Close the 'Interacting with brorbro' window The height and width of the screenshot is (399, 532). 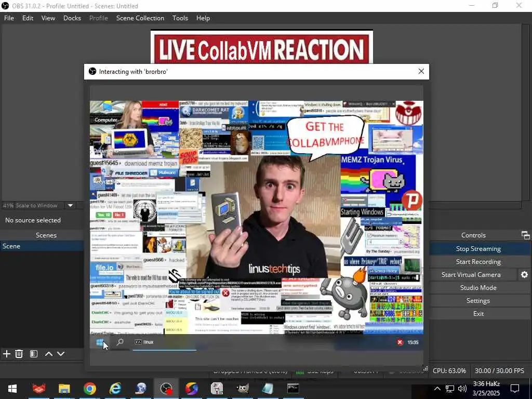tap(421, 71)
